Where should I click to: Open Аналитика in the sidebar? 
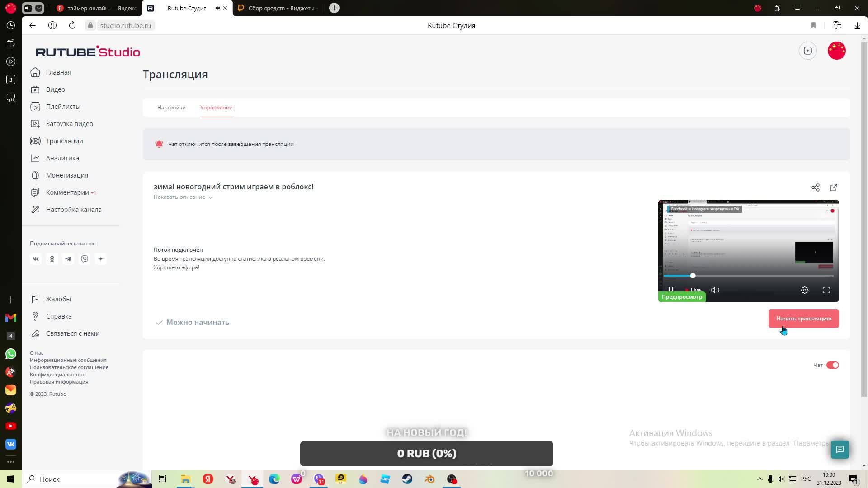pyautogui.click(x=62, y=158)
